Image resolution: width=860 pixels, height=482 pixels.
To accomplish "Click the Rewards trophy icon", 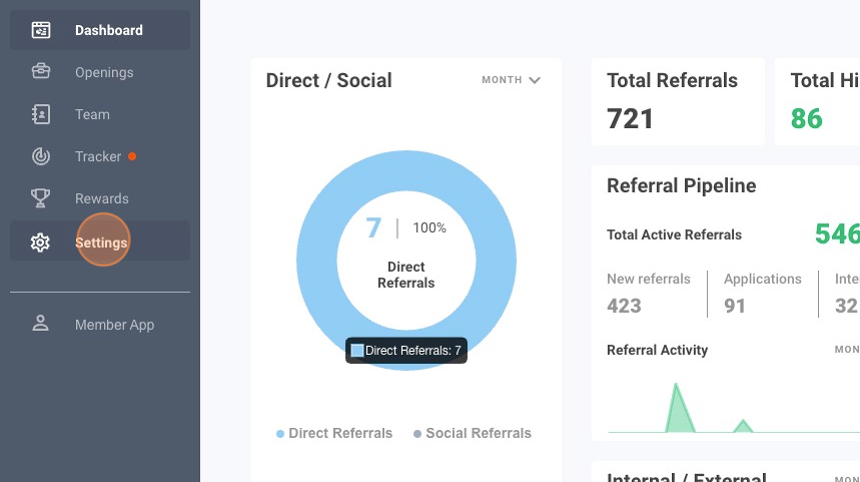I will (41, 198).
